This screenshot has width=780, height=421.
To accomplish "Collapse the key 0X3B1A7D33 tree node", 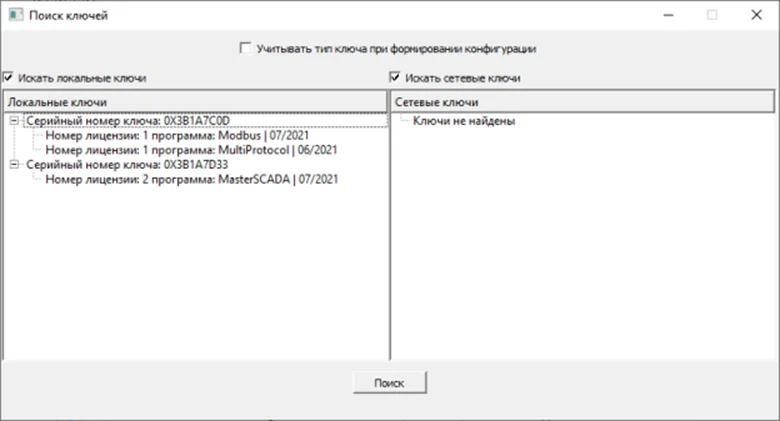I will [x=13, y=165].
